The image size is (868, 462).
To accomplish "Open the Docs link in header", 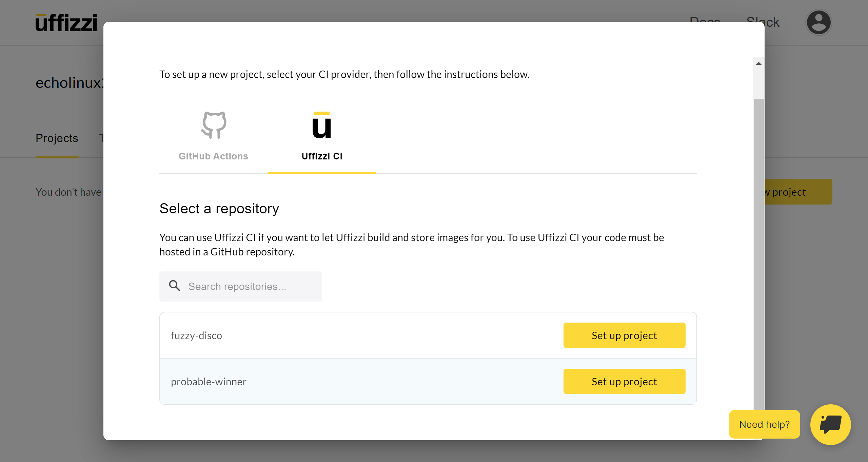I will tap(705, 19).
